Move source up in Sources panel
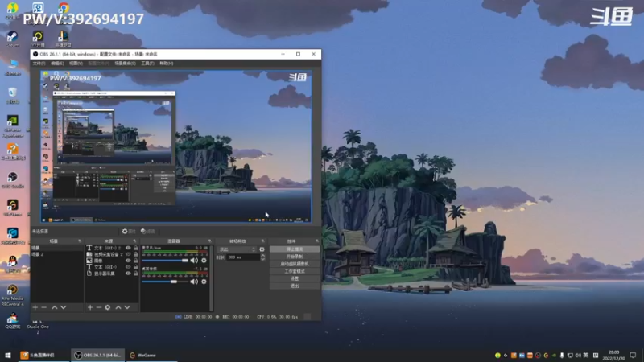The width and height of the screenshot is (644, 362). 118,307
